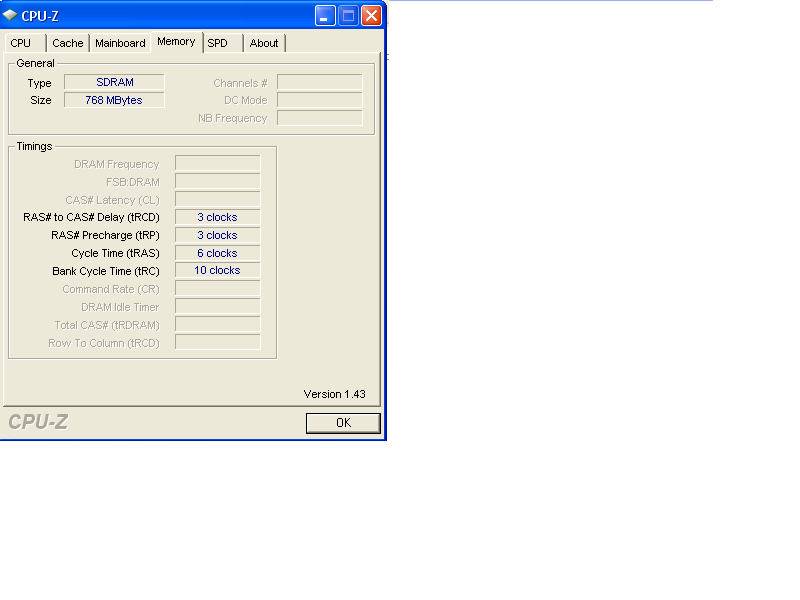Image resolution: width=800 pixels, height=600 pixels.
Task: Minimize the CPU-Z window
Action: [x=325, y=15]
